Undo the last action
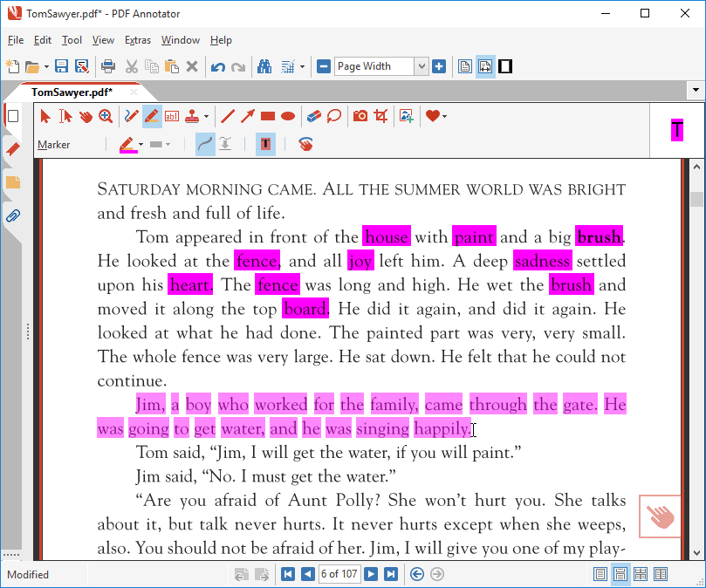This screenshot has width=706, height=588. 218,67
